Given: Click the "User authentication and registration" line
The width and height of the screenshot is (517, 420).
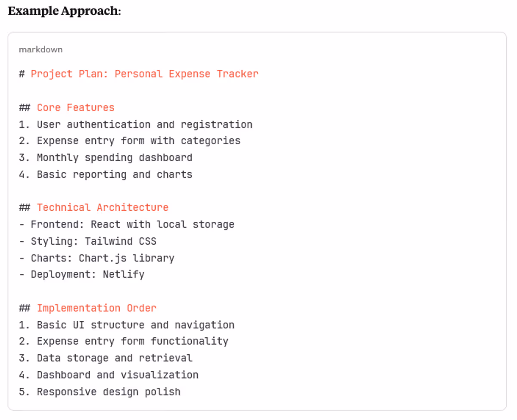Looking at the screenshot, I should tap(144, 124).
